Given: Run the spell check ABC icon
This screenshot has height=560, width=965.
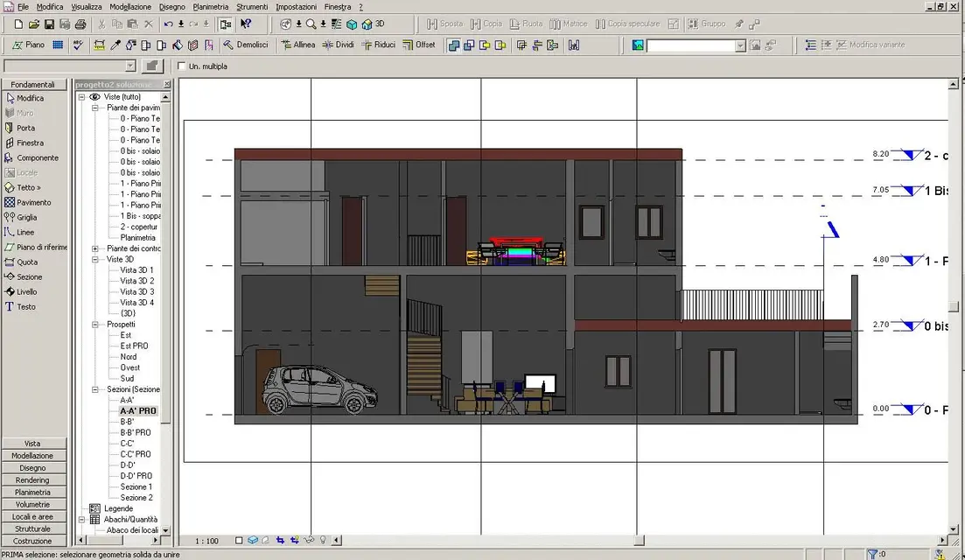Looking at the screenshot, I should (78, 45).
